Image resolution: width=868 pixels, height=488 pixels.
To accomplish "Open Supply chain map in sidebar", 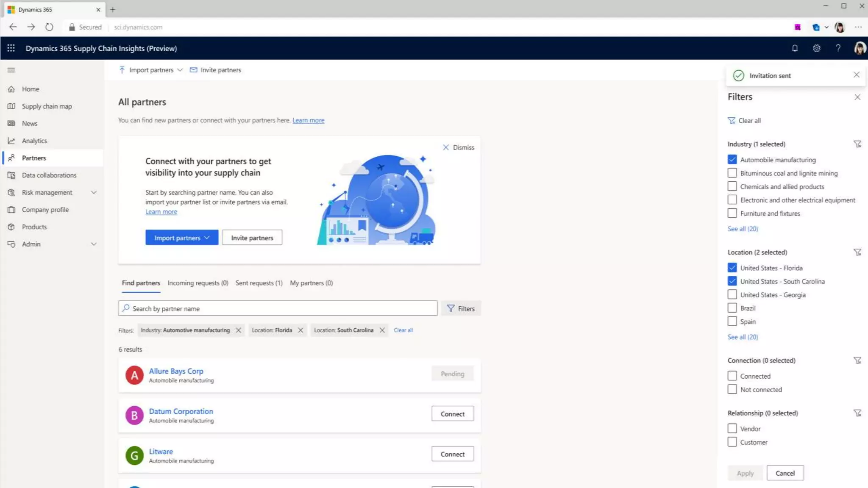I will (x=47, y=106).
